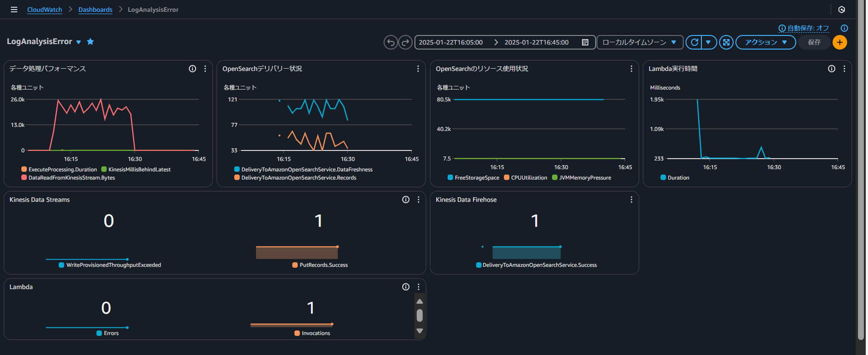Click the undo time range arrow

click(x=390, y=42)
